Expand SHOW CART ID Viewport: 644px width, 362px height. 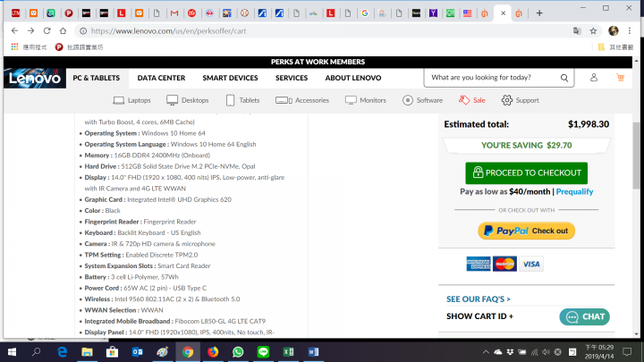(x=479, y=316)
